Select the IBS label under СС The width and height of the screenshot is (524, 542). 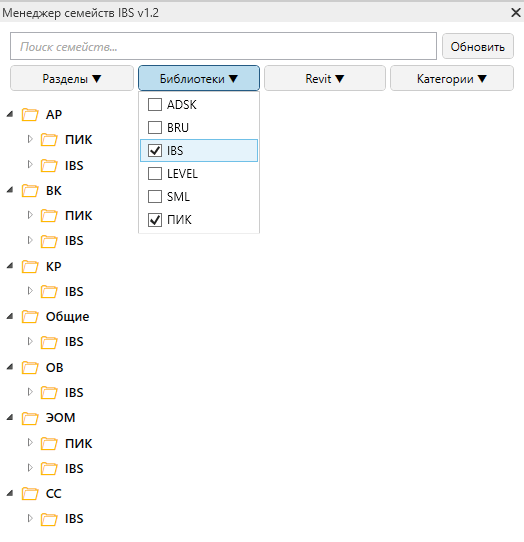point(74,519)
